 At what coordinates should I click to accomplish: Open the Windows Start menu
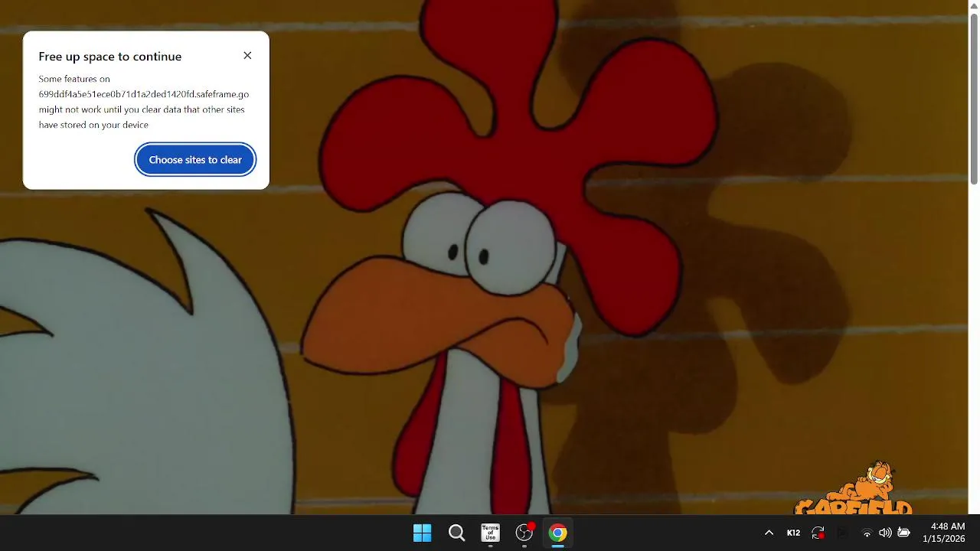[422, 533]
